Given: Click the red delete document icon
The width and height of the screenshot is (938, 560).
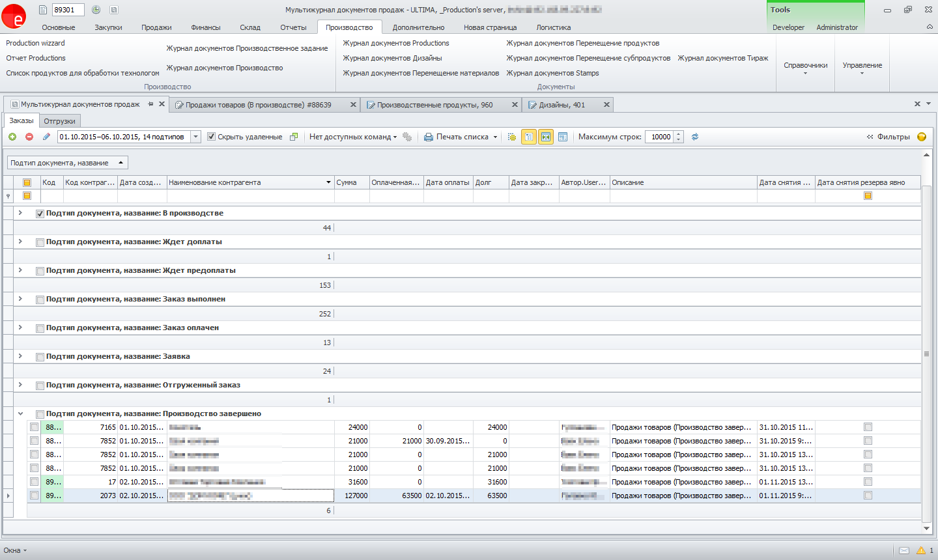Looking at the screenshot, I should [x=29, y=137].
